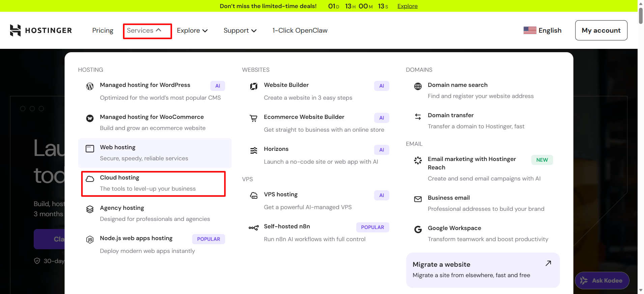Select Managed hosting for WordPress
This screenshot has height=294, width=644.
tap(155, 91)
